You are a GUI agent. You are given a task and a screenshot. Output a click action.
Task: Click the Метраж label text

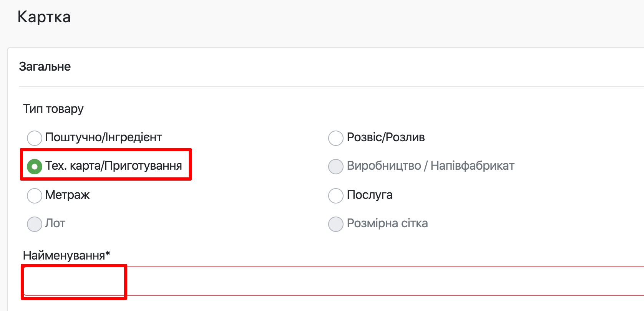[x=67, y=195]
